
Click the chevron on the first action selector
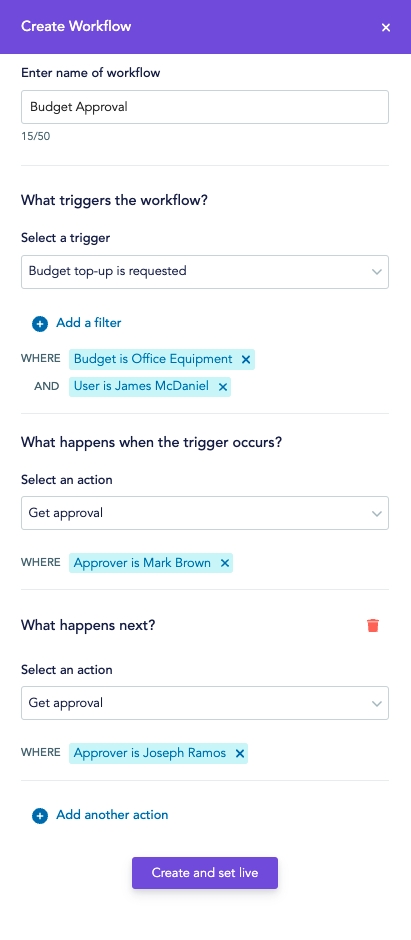point(376,514)
